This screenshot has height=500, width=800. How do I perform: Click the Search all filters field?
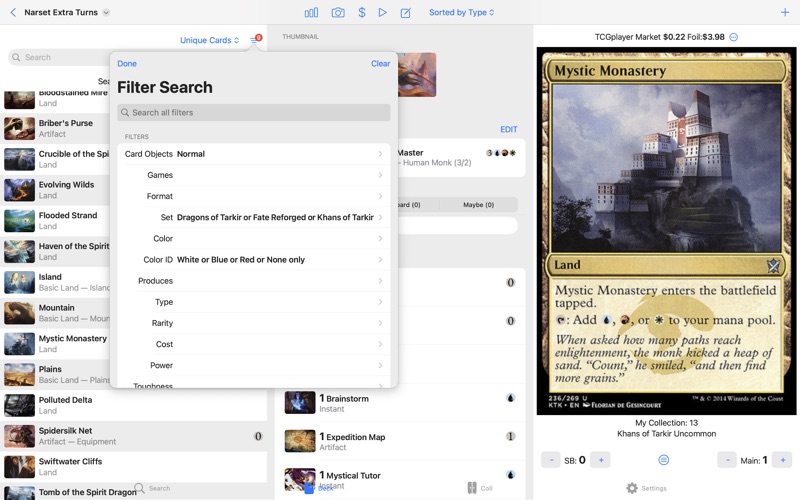pos(254,112)
